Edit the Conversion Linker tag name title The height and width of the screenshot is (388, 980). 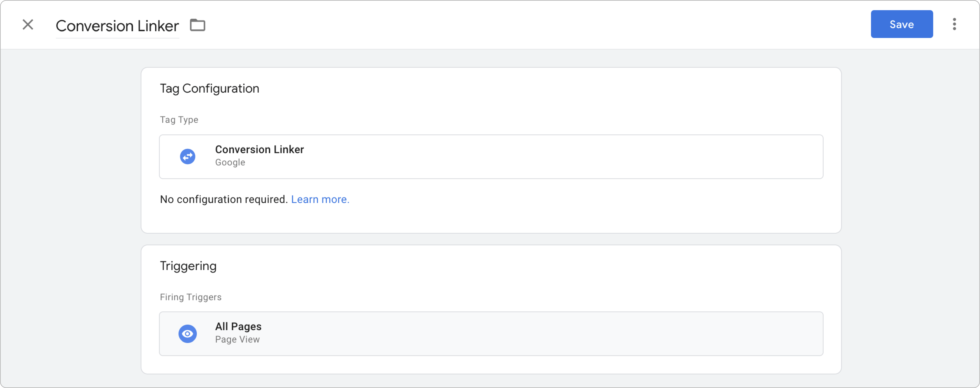coord(117,26)
